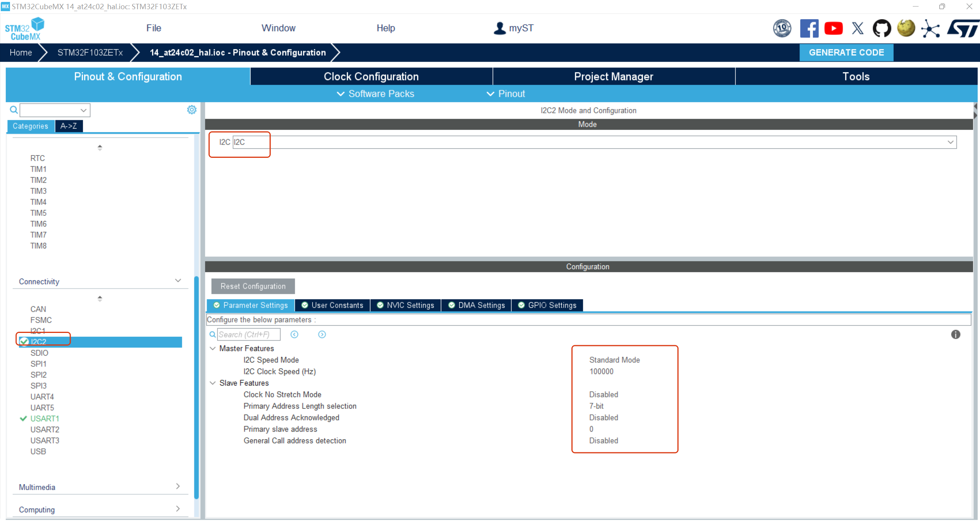This screenshot has width=980, height=523.
Task: Click the parameter Search (Ctrl+F) field
Action: click(x=249, y=334)
